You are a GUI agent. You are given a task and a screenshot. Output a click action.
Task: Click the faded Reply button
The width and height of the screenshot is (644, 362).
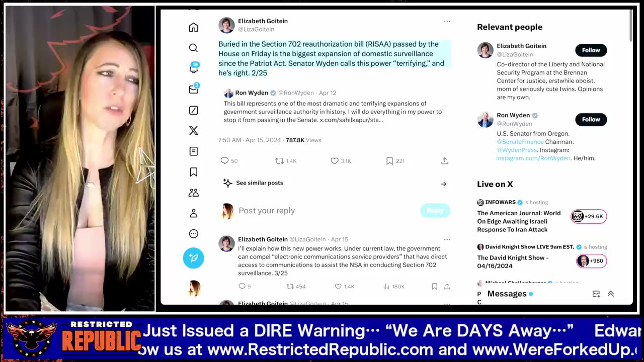435,211
